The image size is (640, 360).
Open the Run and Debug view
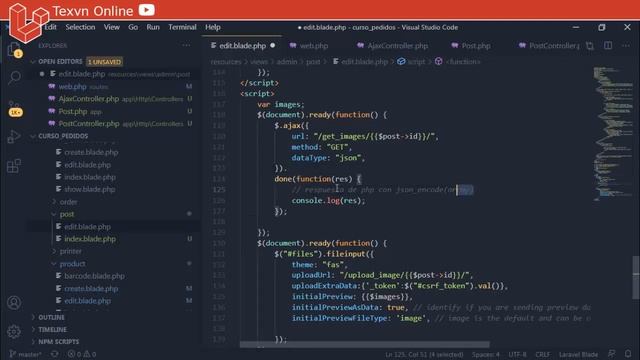[x=14, y=137]
